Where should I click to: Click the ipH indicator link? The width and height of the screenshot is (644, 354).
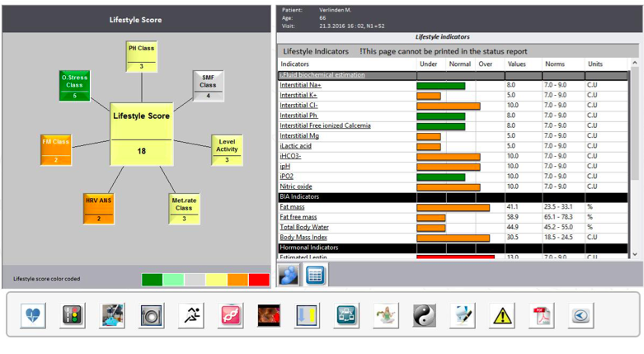pyautogui.click(x=284, y=166)
